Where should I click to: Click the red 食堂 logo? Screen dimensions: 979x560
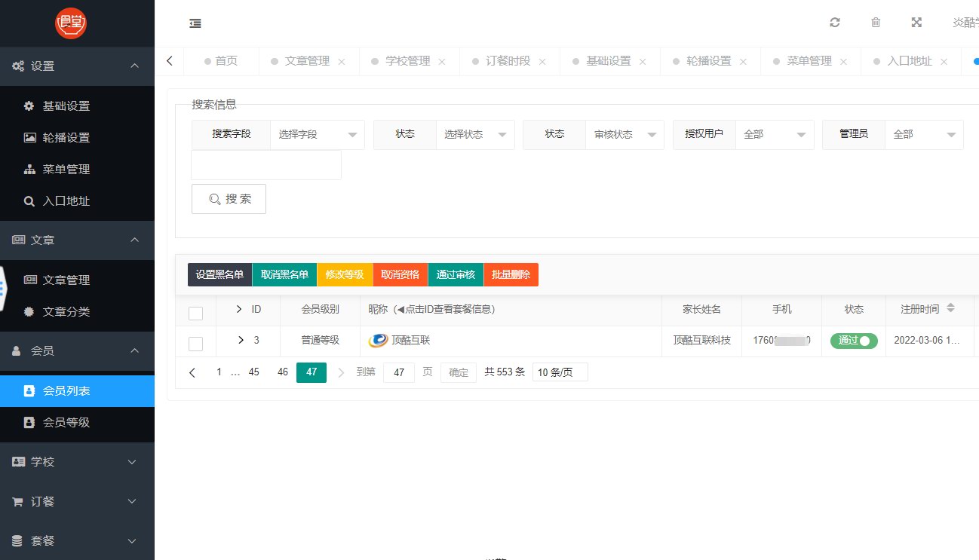(x=71, y=23)
